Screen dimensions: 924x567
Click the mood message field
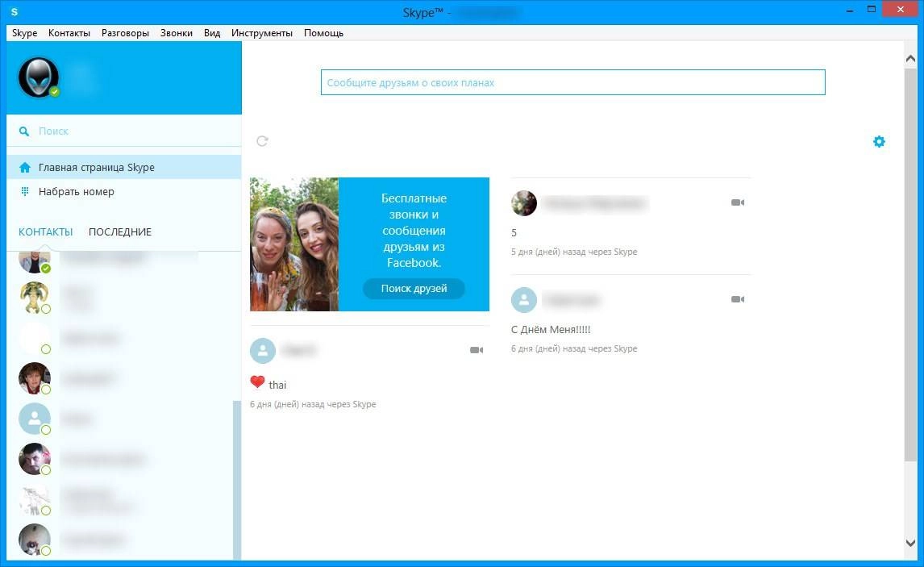click(x=572, y=82)
